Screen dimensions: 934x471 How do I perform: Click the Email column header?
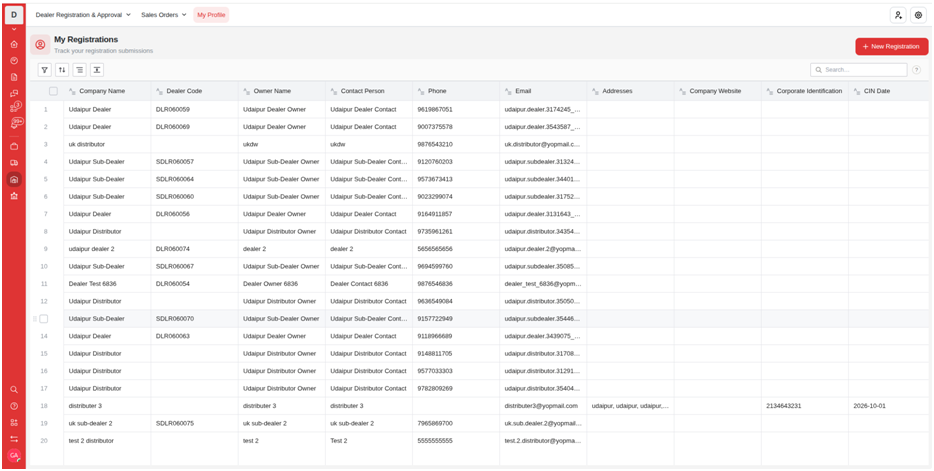[543, 91]
